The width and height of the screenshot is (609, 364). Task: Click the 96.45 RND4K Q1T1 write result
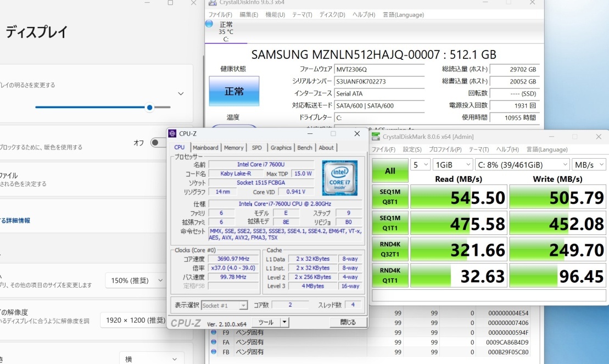pyautogui.click(x=557, y=276)
